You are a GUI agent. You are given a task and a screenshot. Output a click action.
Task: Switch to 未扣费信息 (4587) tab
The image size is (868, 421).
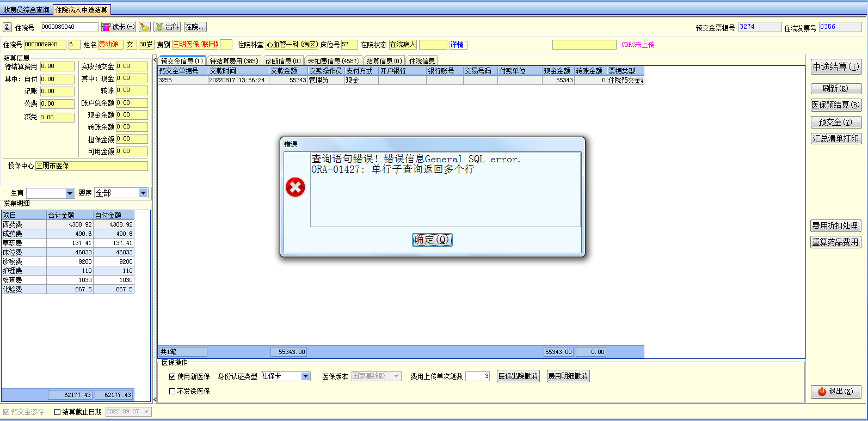333,61
